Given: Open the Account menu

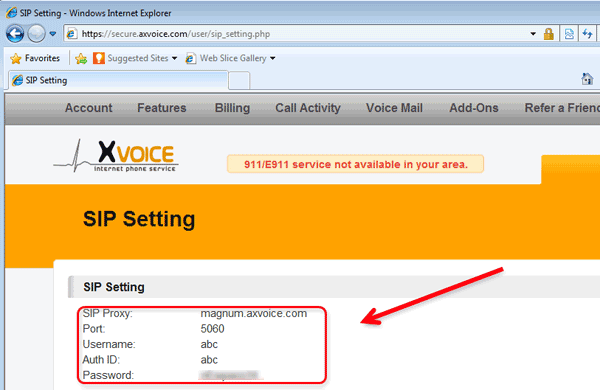Looking at the screenshot, I should (88, 108).
